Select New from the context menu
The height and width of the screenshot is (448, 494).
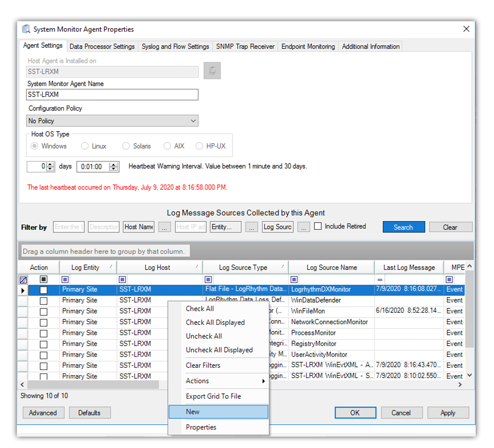(x=218, y=412)
